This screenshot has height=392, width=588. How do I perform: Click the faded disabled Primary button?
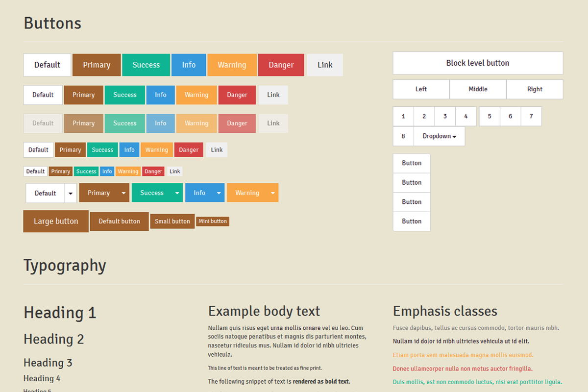pyautogui.click(x=83, y=123)
